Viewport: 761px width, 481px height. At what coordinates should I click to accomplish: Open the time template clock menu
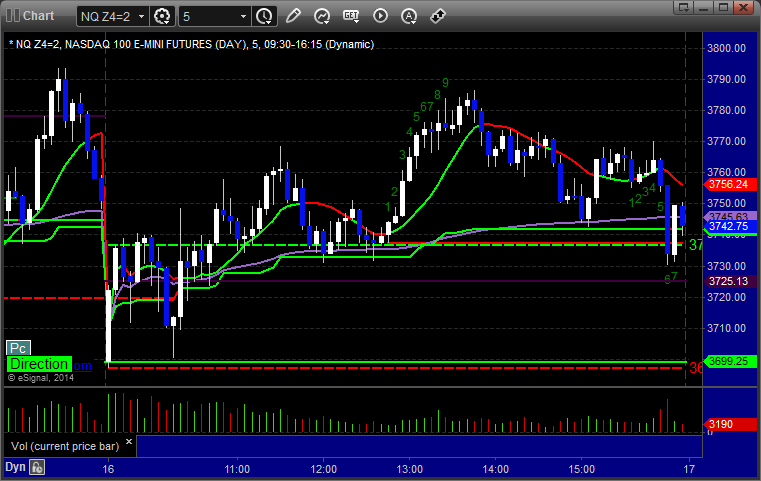tap(264, 17)
